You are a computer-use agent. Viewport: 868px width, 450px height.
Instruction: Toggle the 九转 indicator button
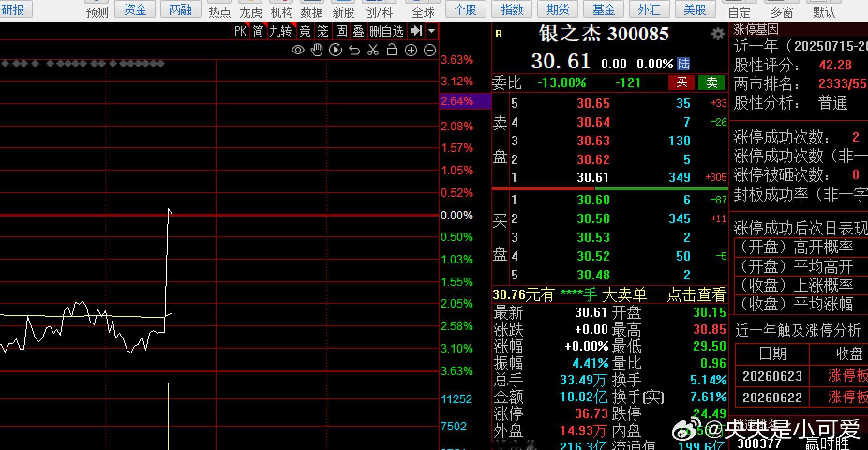click(281, 31)
